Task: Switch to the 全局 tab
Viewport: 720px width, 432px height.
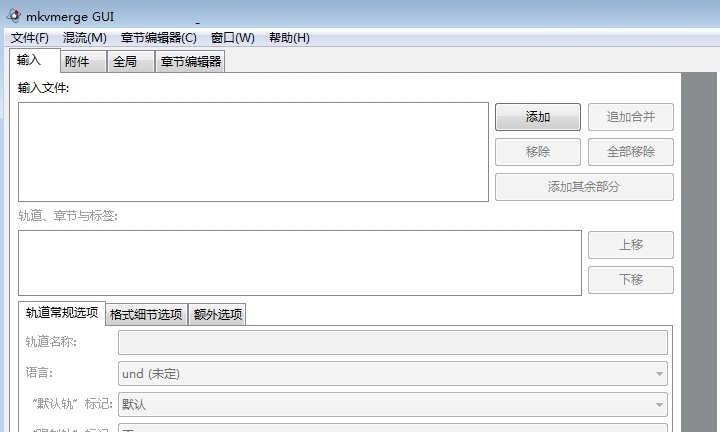Action: coord(131,62)
